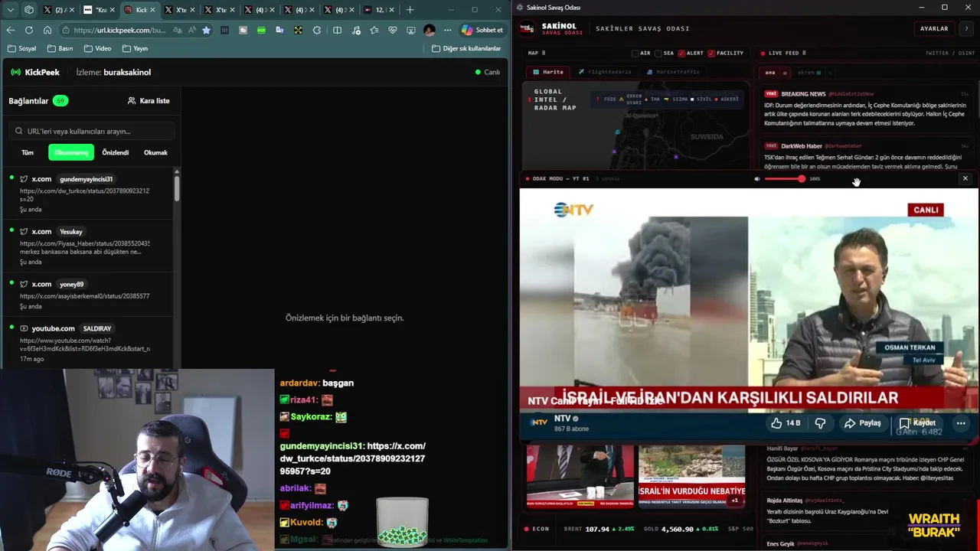The width and height of the screenshot is (980, 551).
Task: Open the Basın bookmarks folder
Action: point(60,48)
